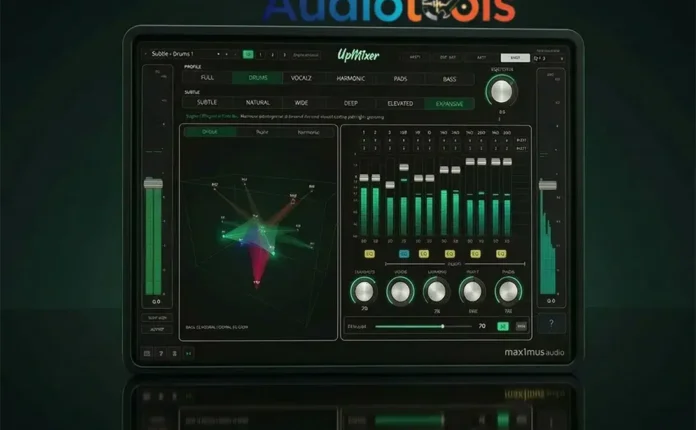Select preset slot 2 in the top bar
The width and height of the screenshot is (696, 430).
(273, 55)
